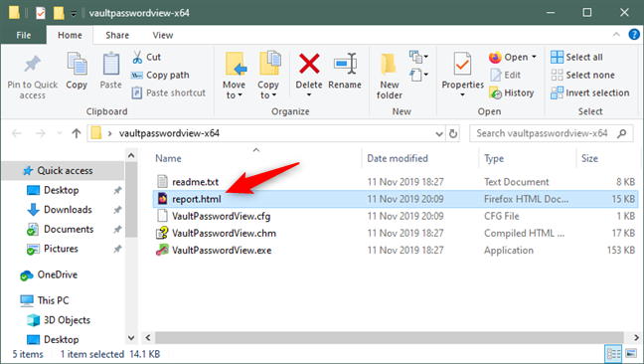Collapse the ribbon with chevron

coord(616,35)
